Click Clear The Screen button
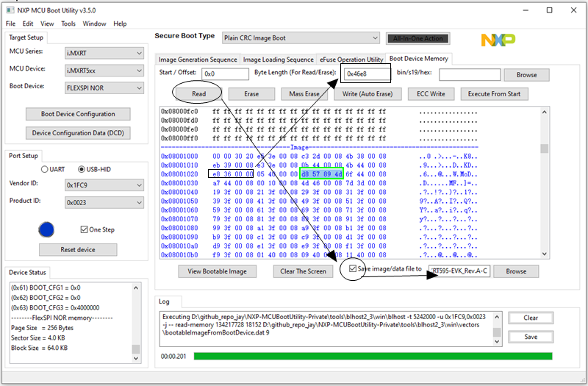Screen dimensions: 588x386 click(304, 271)
